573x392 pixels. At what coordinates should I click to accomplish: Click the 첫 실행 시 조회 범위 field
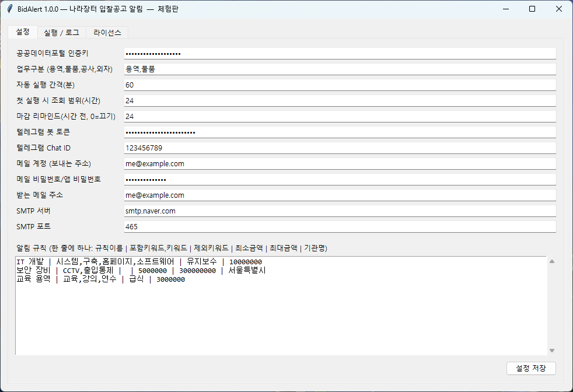click(340, 100)
